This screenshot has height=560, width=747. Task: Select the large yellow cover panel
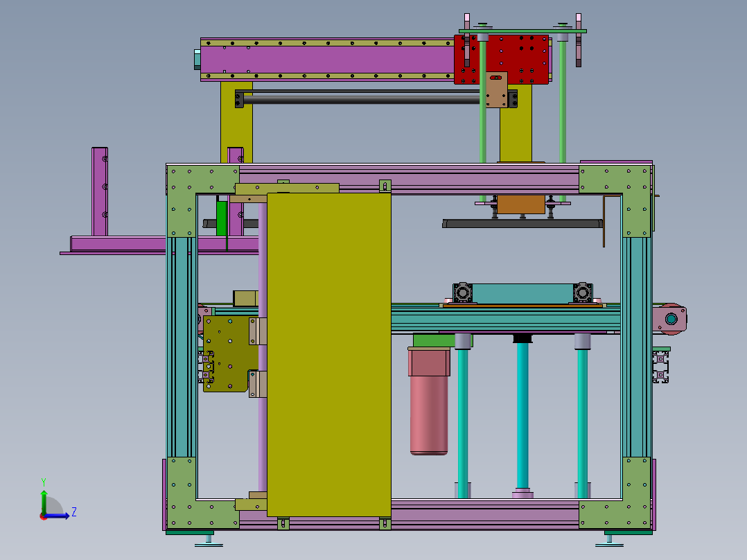click(328, 355)
